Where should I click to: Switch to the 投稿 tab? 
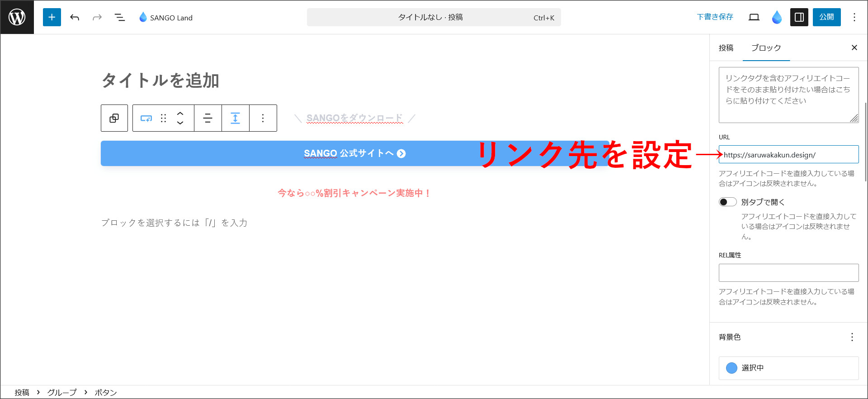pyautogui.click(x=726, y=48)
